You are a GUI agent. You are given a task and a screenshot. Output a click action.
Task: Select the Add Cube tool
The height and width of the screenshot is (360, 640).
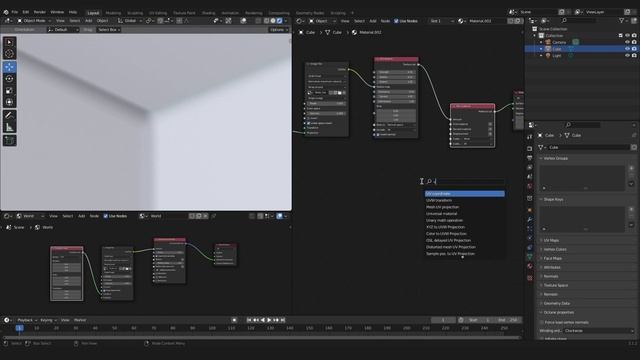pyautogui.click(x=9, y=141)
